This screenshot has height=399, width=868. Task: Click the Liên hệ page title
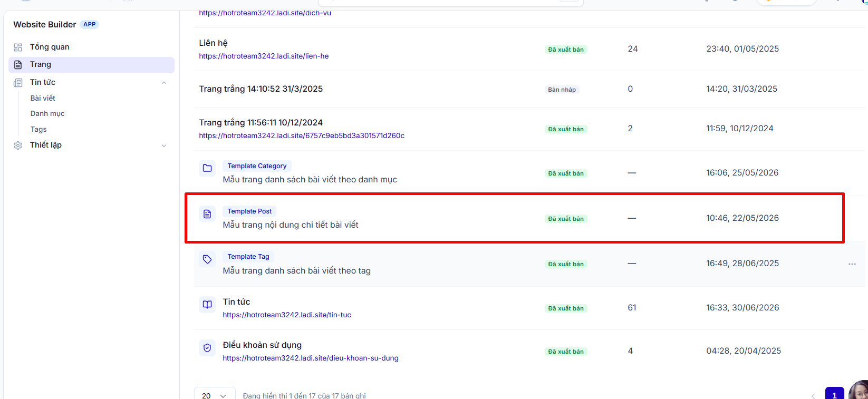click(x=213, y=43)
